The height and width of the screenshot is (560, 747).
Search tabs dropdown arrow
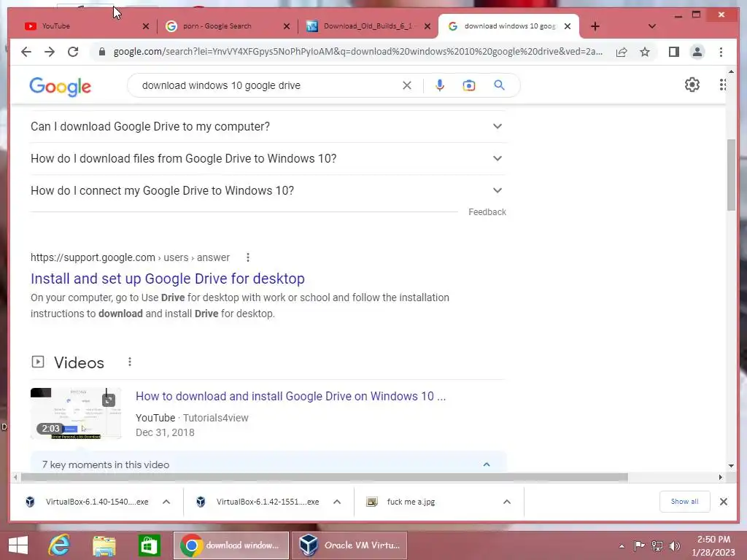coord(651,26)
